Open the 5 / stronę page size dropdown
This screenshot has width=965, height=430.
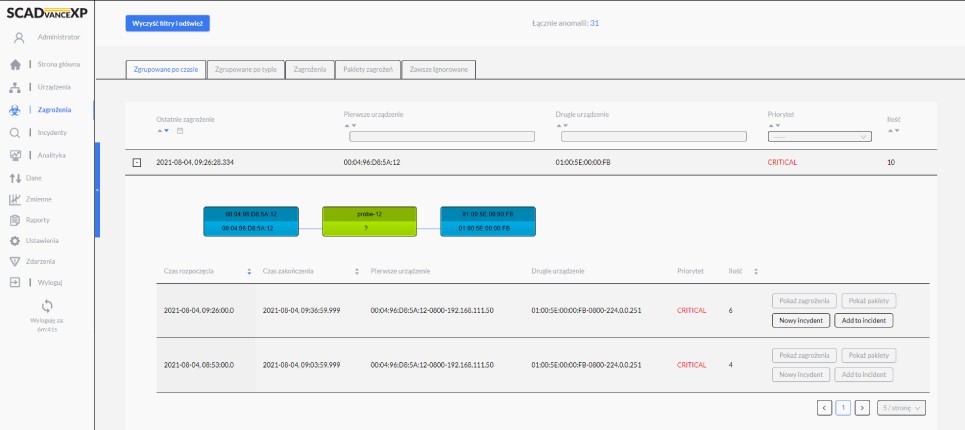(x=901, y=408)
